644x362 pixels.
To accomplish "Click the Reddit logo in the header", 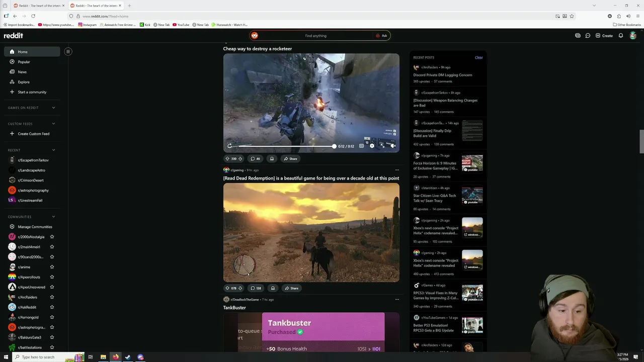I will tap(13, 36).
